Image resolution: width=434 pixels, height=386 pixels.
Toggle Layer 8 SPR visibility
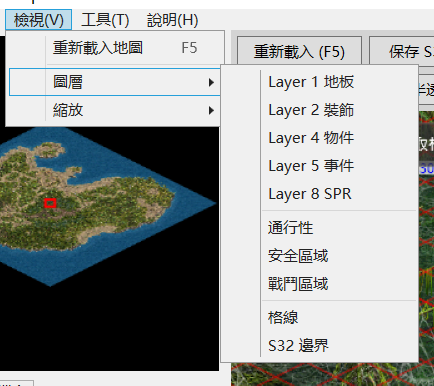(x=319, y=194)
